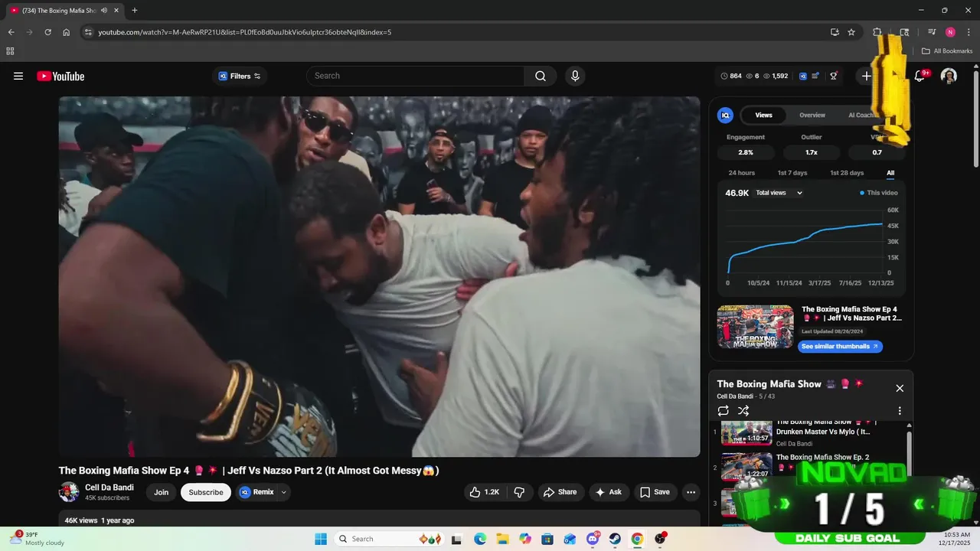The image size is (980, 551).
Task: Select the 1st 28 days range
Action: (847, 173)
